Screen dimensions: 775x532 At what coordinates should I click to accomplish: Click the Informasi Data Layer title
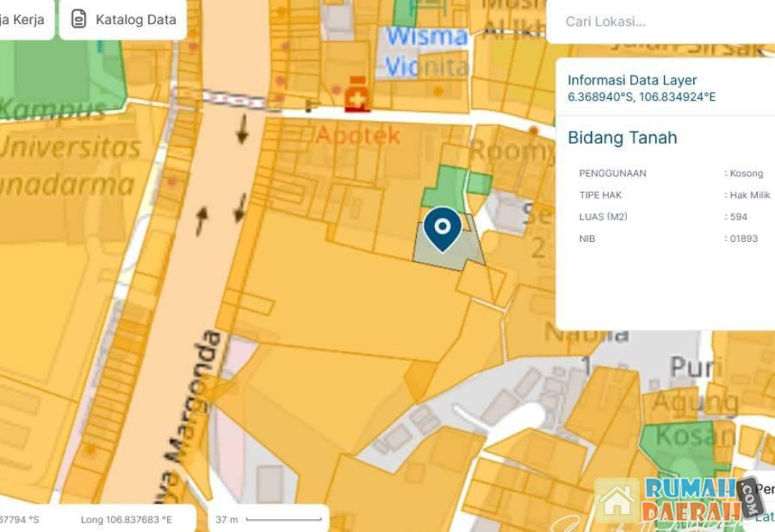(632, 80)
